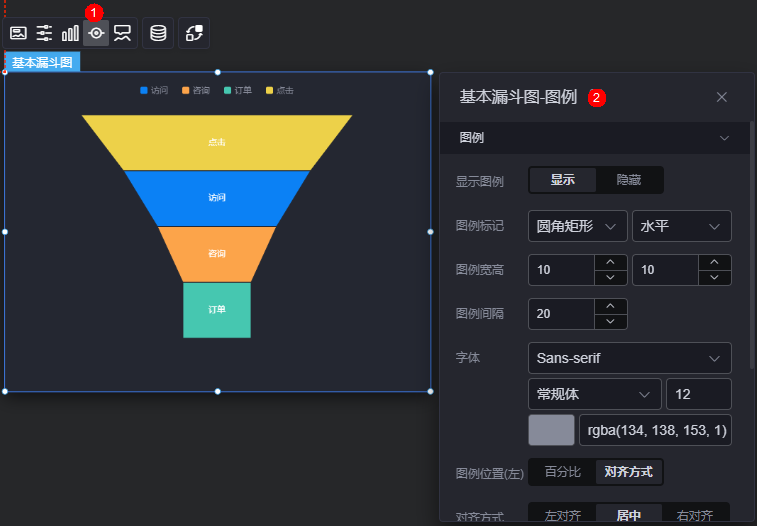Open the database data source icon

pos(158,33)
